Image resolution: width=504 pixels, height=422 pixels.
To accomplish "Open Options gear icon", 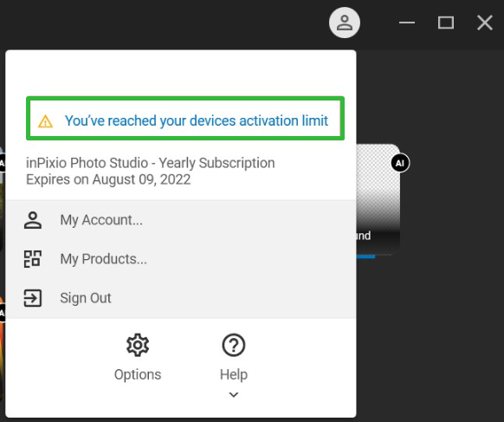I will click(x=138, y=345).
